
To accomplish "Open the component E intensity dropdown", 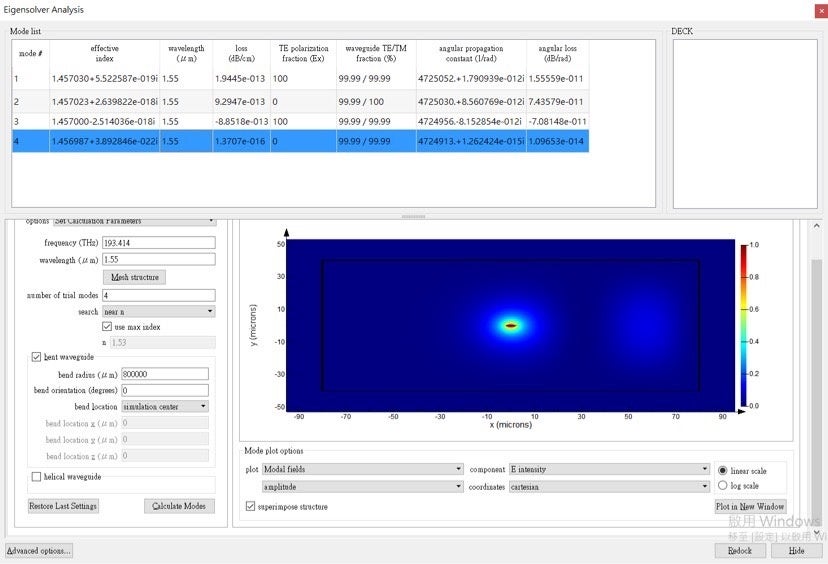I will coord(608,469).
